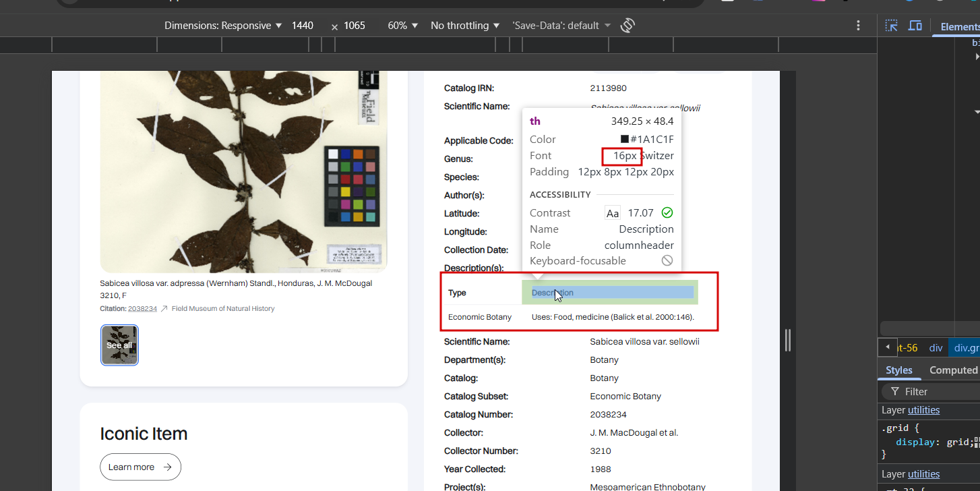980x491 pixels.
Task: Click the Catalog Number: label
Action: click(x=479, y=415)
